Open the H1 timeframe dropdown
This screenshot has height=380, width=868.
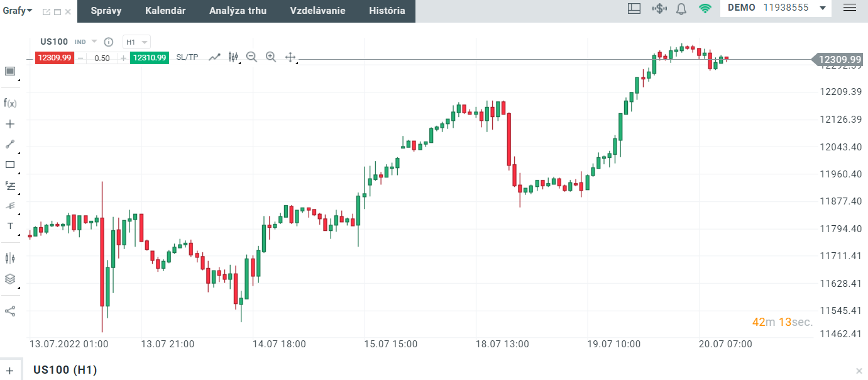click(136, 42)
